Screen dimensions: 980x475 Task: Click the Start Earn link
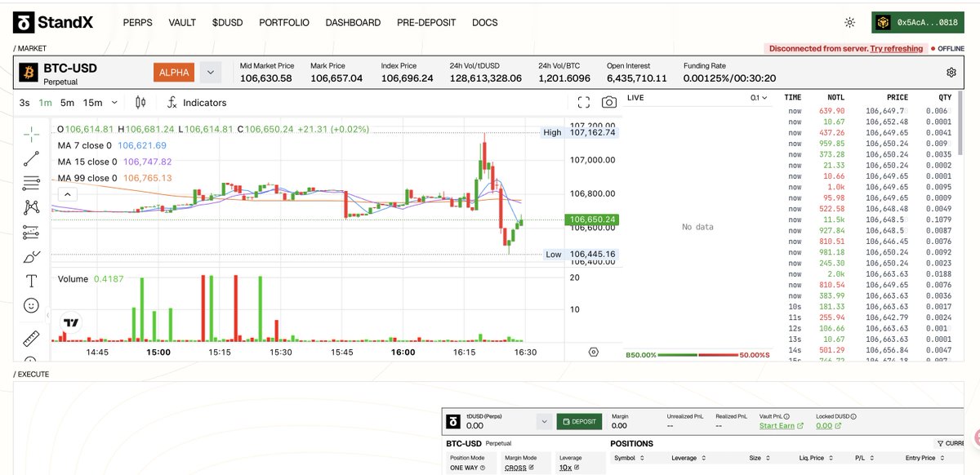782,426
